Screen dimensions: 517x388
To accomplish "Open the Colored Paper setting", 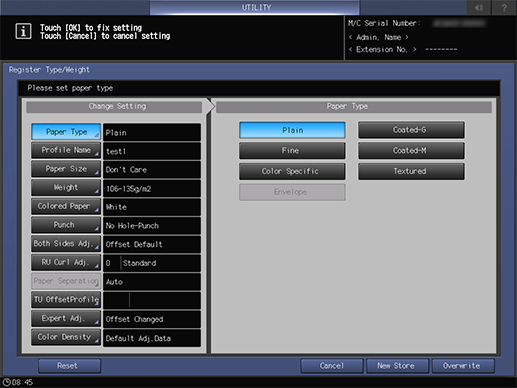I will click(66, 206).
